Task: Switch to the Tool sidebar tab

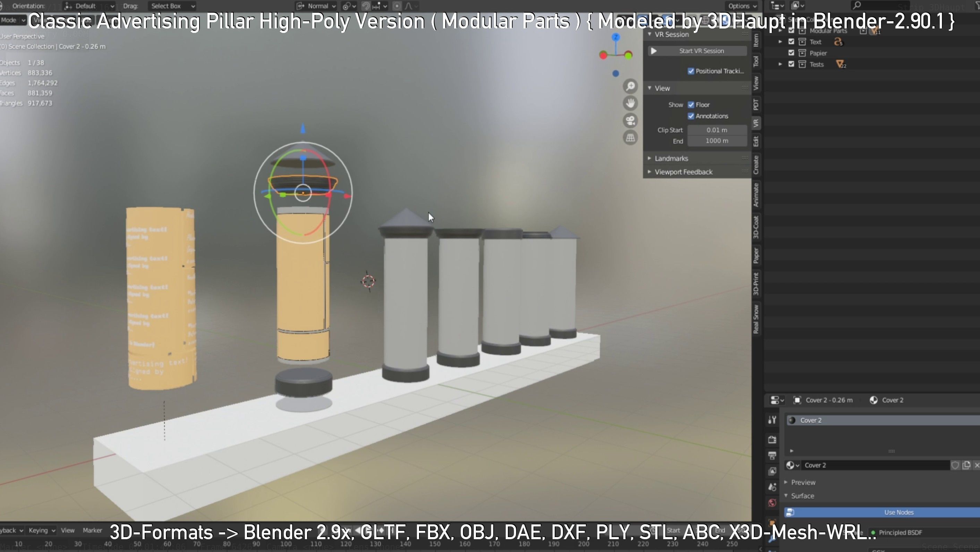Action: click(756, 61)
